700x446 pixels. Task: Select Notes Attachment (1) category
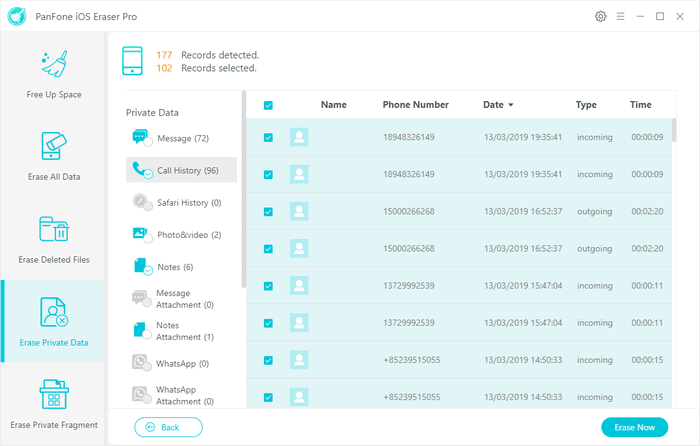coord(181,331)
